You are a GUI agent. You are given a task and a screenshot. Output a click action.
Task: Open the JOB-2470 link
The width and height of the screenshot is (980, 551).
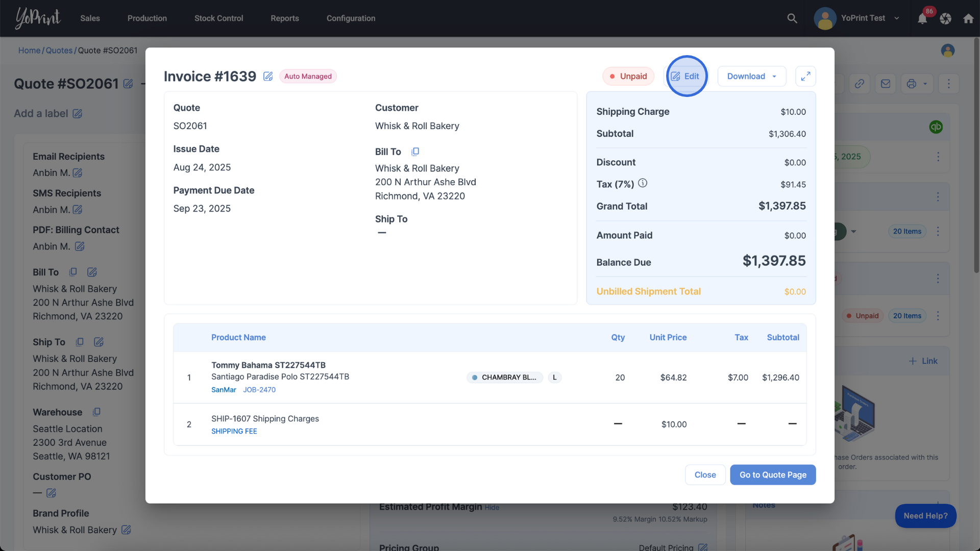pos(259,390)
